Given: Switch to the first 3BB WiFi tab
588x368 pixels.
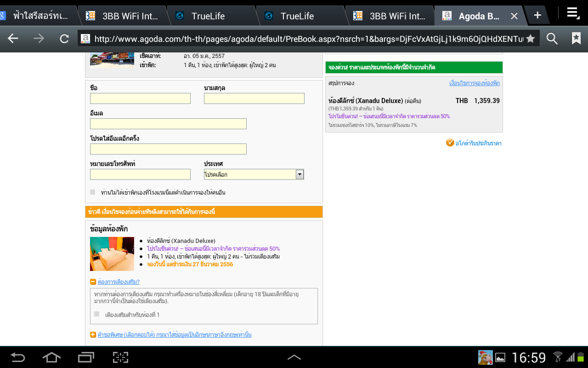Looking at the screenshot, I should (x=123, y=16).
